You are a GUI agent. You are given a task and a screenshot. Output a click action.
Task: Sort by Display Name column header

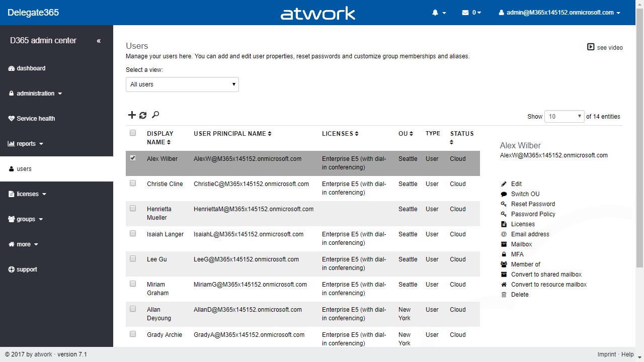click(160, 138)
